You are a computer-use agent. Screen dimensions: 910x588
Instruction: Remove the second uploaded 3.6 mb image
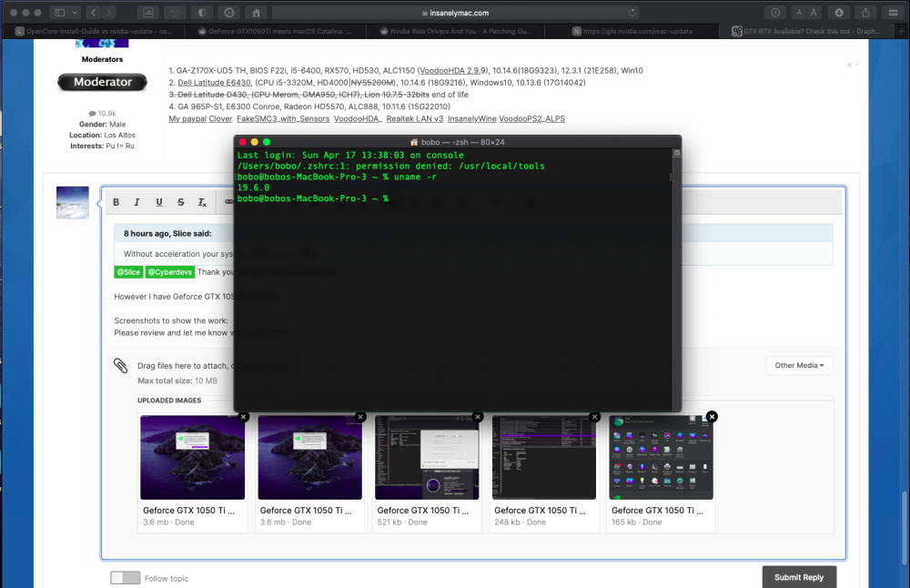[360, 417]
